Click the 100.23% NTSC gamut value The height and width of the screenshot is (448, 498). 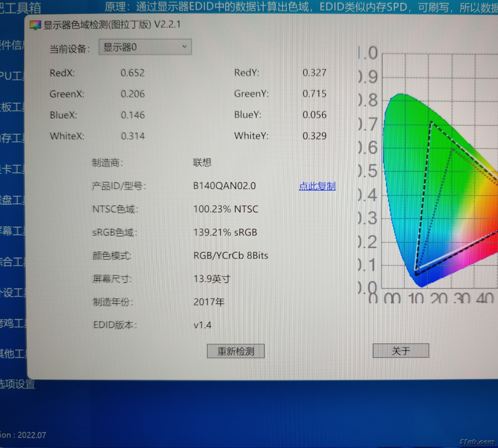click(225, 209)
